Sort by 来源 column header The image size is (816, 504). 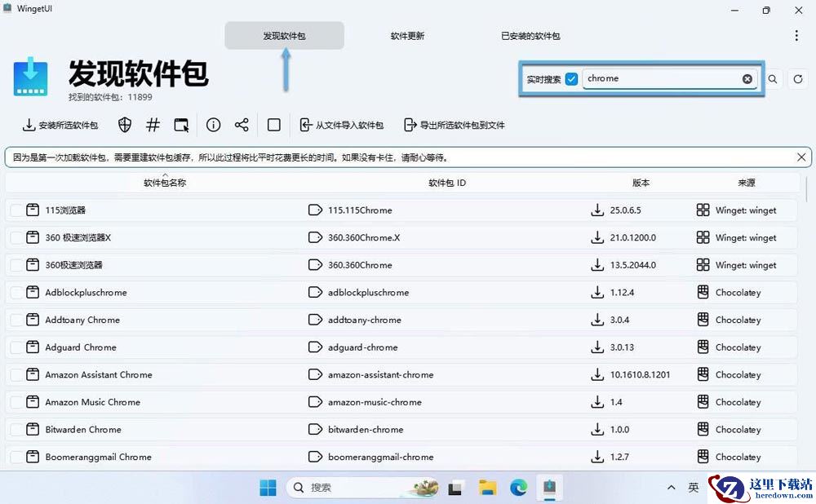pos(747,183)
